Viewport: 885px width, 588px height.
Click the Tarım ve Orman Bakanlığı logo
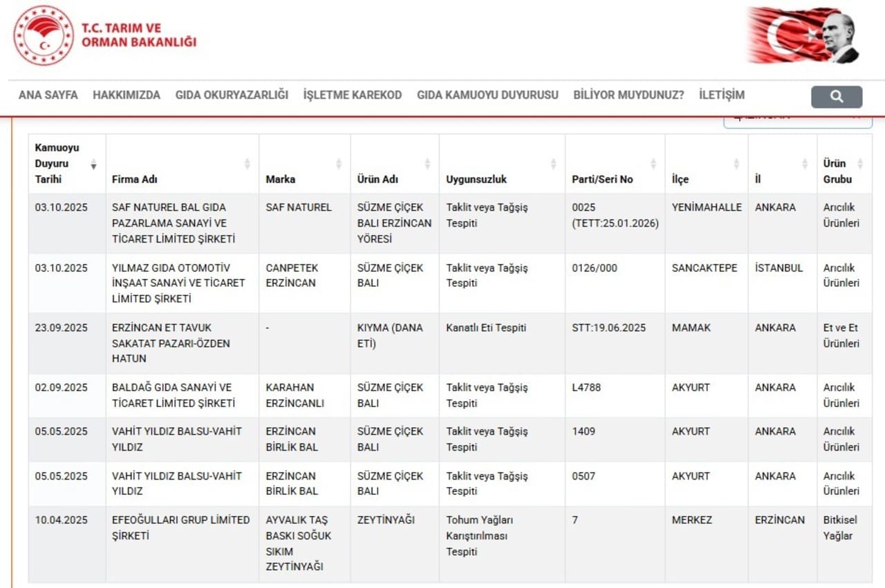click(x=44, y=35)
